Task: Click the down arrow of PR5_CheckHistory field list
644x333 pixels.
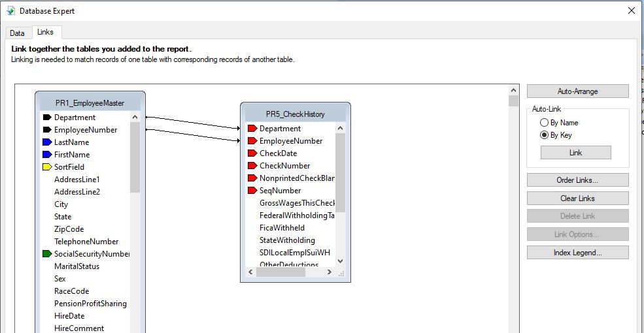Action: pos(340,261)
